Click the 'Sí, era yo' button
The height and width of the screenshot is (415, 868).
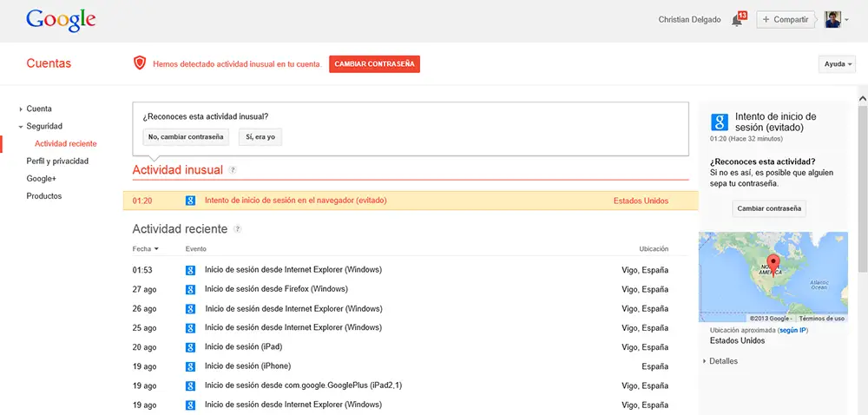[x=260, y=136]
